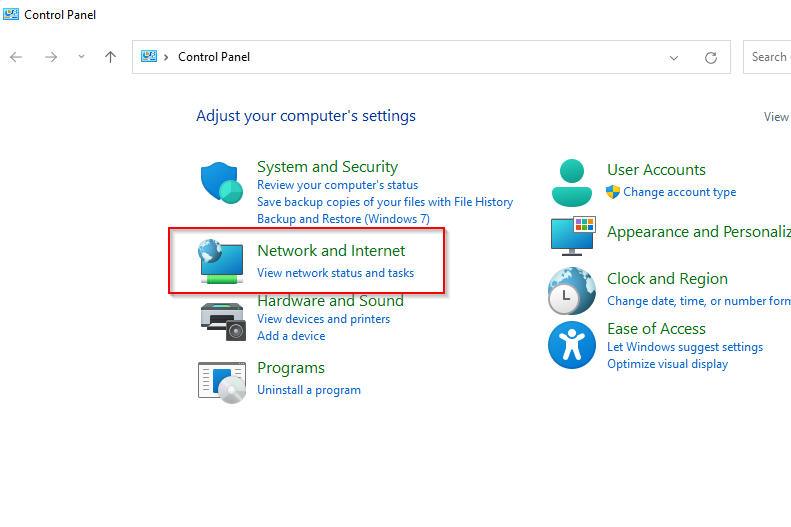Screen dimensions: 791x527
Task: Click the User Accounts person icon
Action: coord(571,181)
